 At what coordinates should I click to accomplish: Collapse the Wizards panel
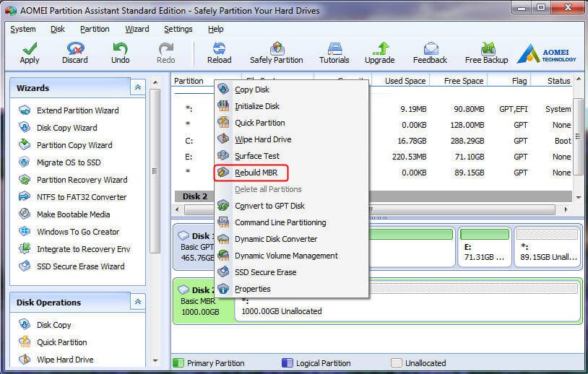[x=138, y=87]
